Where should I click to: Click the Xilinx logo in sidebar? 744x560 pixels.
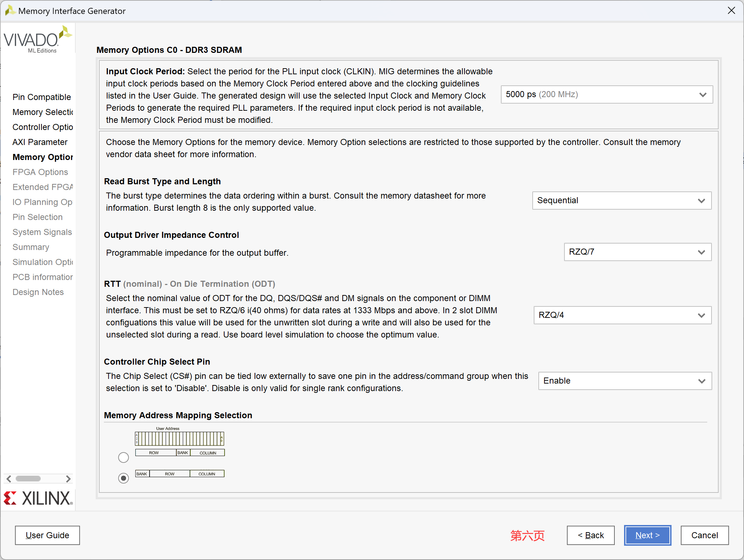[38, 498]
